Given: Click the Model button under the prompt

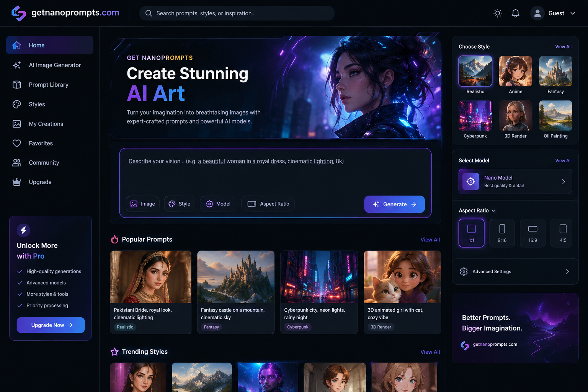Looking at the screenshot, I should [x=218, y=204].
